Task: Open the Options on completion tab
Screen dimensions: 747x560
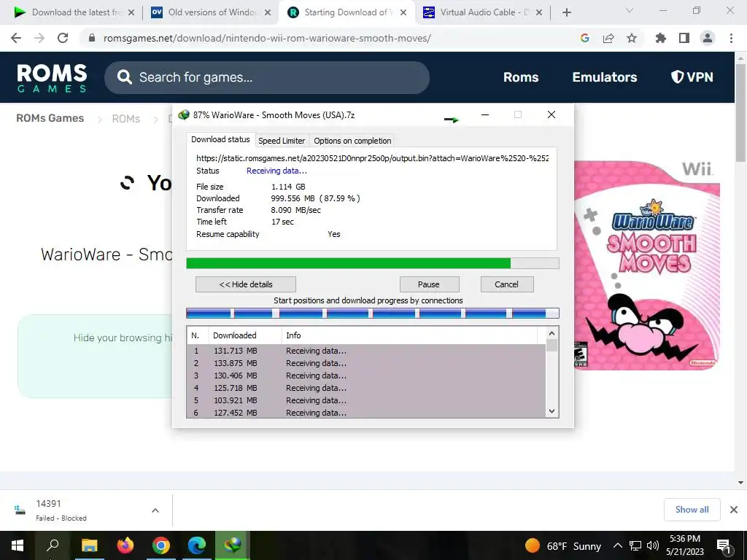Action: (352, 141)
